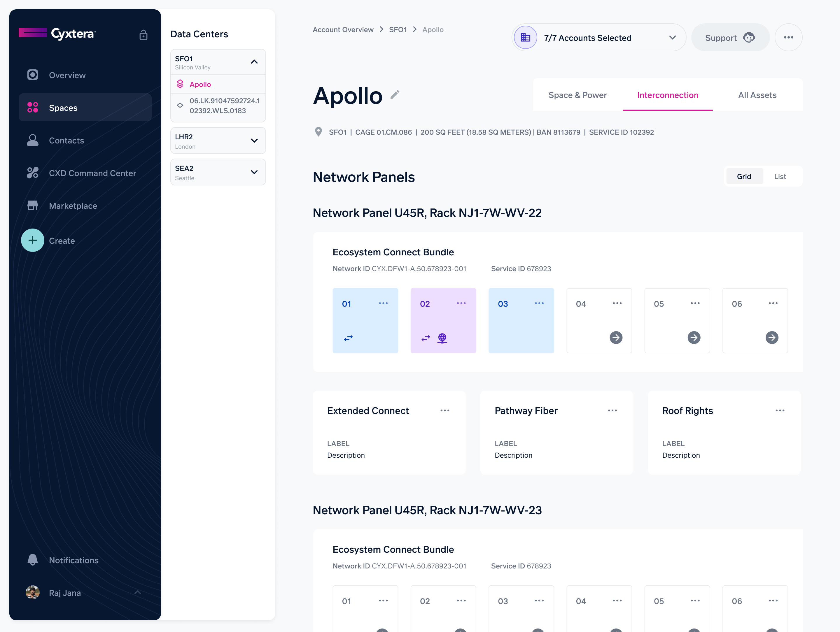
Task: Open the top-right more options ellipsis
Action: [x=789, y=37]
